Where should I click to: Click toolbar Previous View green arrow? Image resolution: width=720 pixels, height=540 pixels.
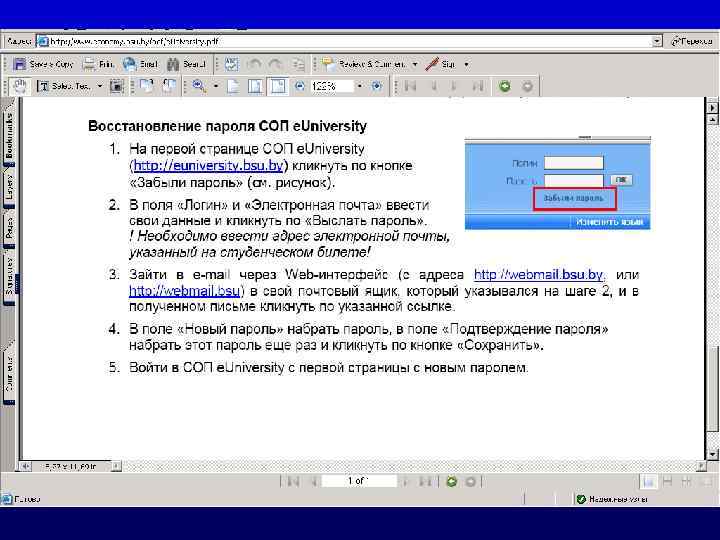coord(505,86)
